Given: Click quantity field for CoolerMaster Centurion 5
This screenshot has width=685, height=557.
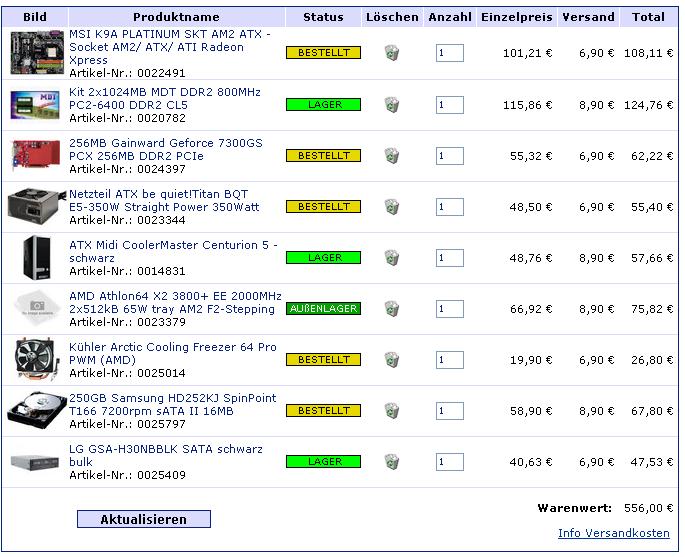Looking at the screenshot, I should pos(450,258).
